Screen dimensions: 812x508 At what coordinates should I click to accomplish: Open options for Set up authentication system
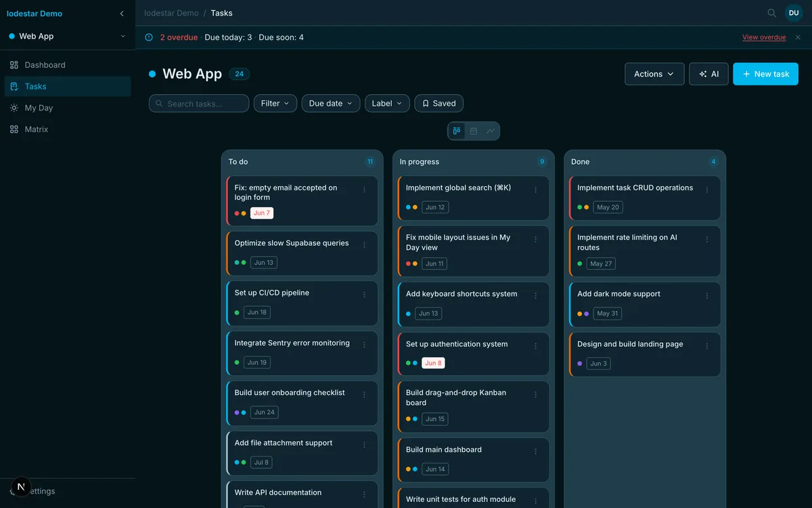point(536,346)
